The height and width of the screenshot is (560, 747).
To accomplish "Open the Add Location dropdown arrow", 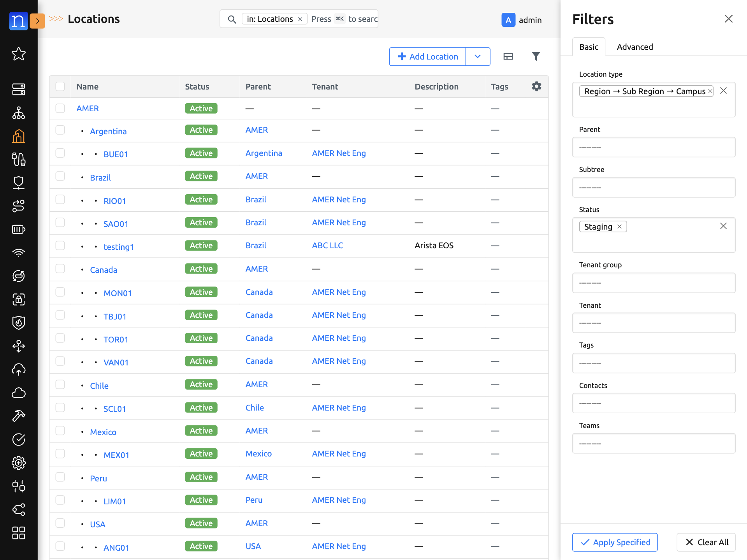I will (x=478, y=56).
